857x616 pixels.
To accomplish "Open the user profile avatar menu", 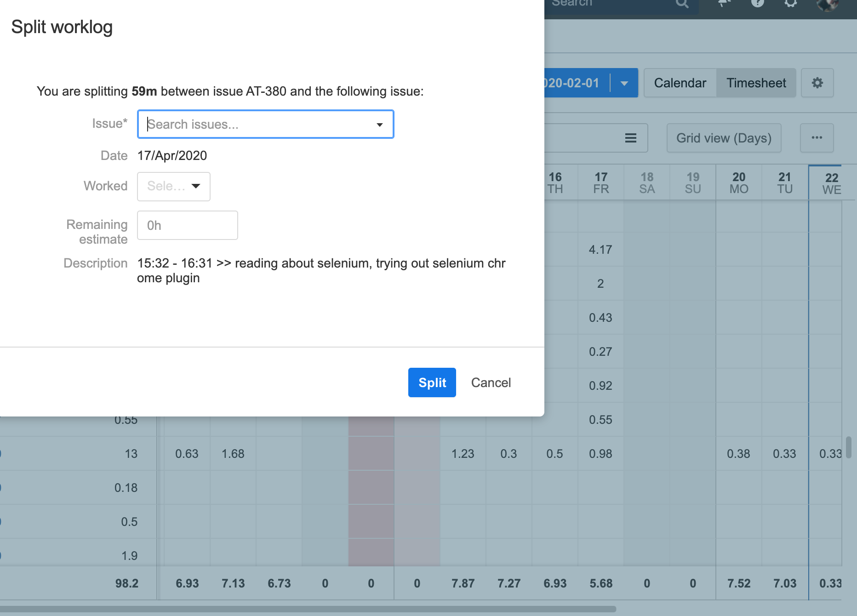I will (827, 4).
